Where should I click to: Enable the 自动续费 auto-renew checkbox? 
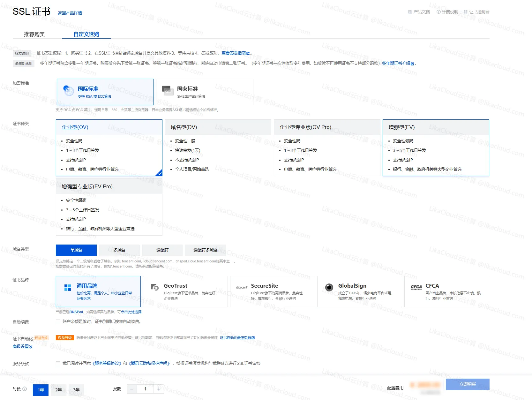(x=58, y=322)
